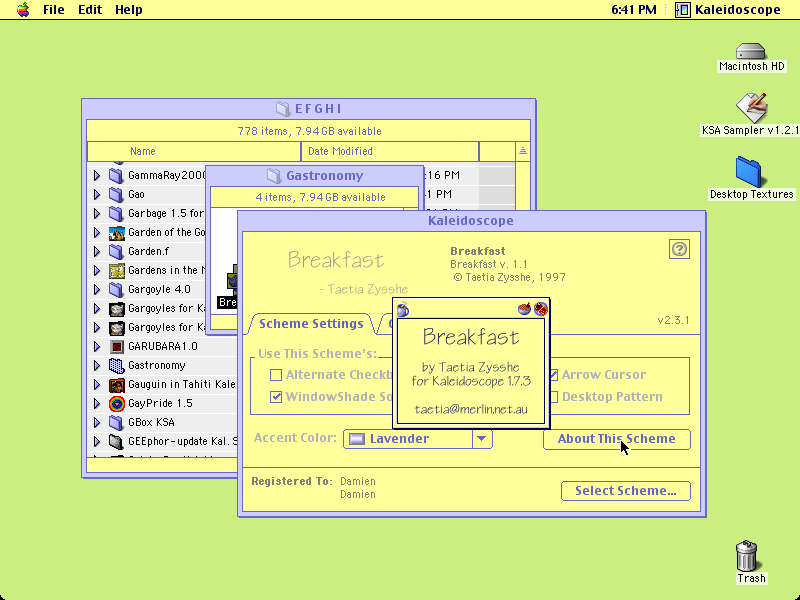Expand the GEEphor-update disclosure triangle

click(97, 441)
